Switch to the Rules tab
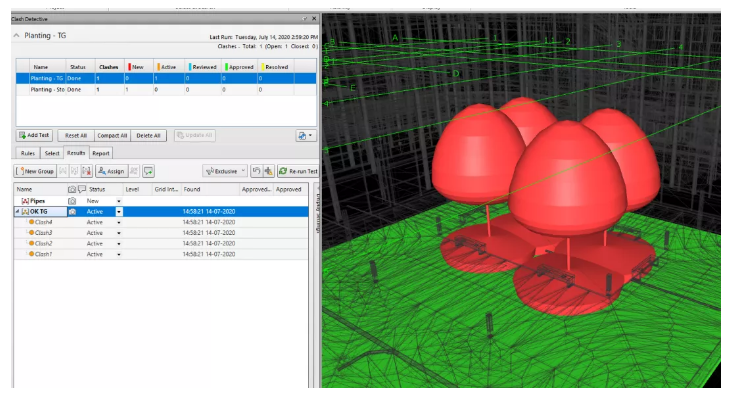 tap(28, 153)
